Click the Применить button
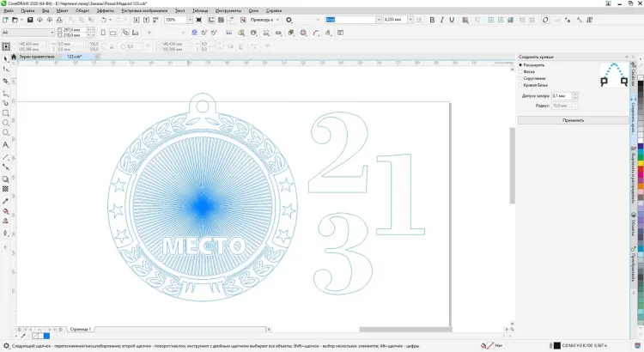644x352 pixels. tap(573, 120)
